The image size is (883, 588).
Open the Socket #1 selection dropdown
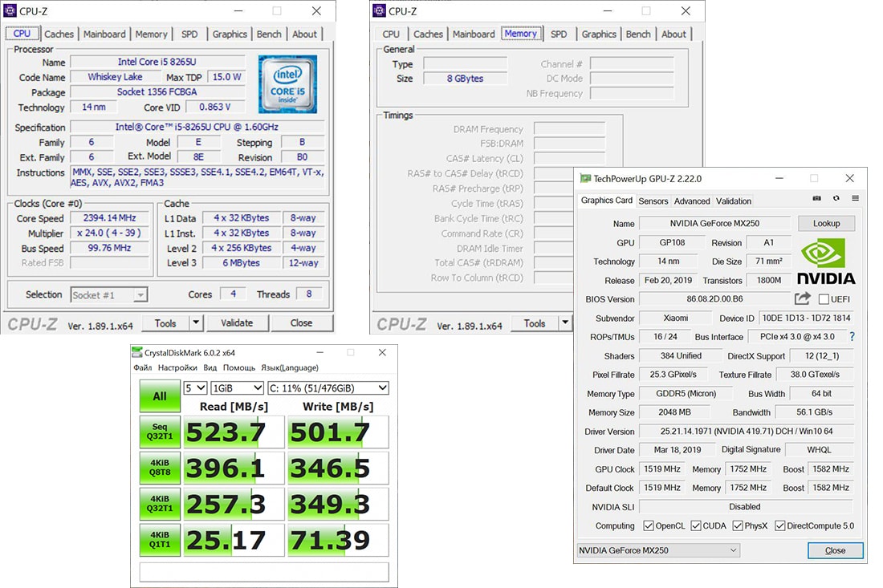click(x=109, y=295)
